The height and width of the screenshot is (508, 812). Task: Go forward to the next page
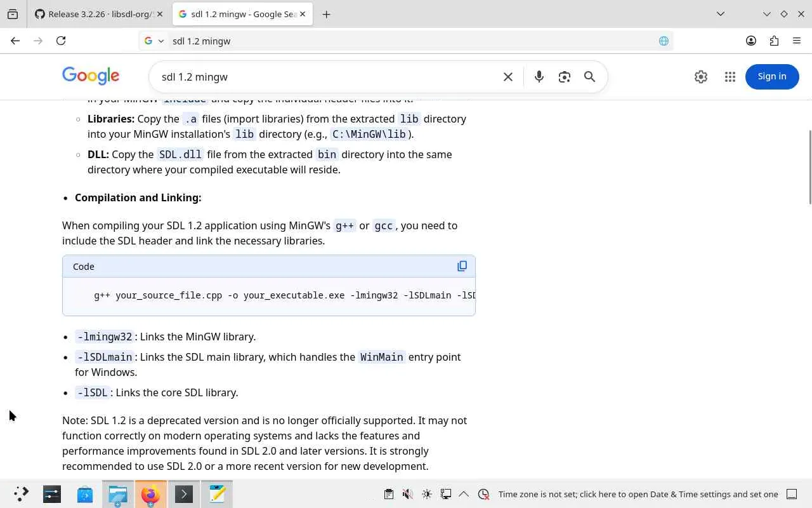click(x=38, y=41)
